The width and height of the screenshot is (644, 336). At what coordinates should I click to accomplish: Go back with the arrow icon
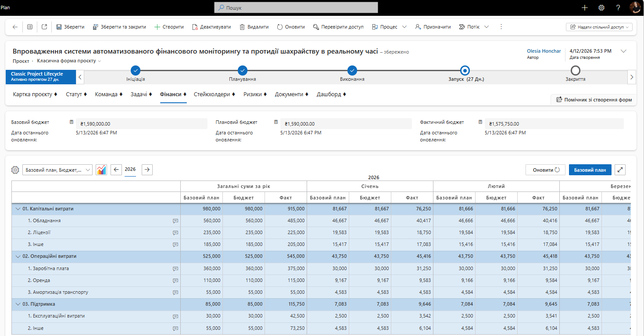[x=15, y=27]
